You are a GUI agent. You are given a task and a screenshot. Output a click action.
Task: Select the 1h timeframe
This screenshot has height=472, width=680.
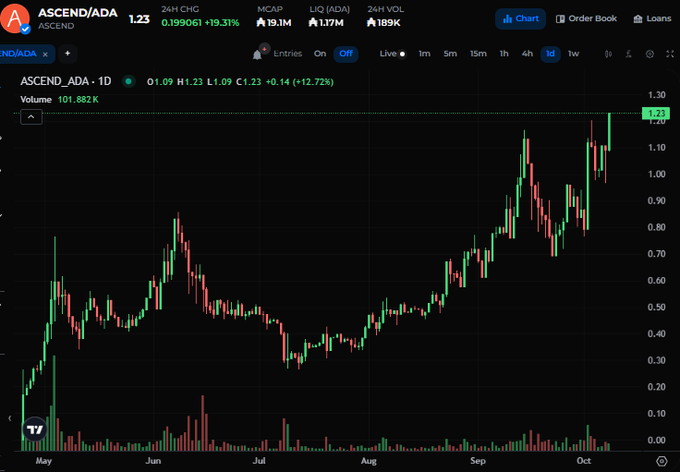click(x=504, y=54)
